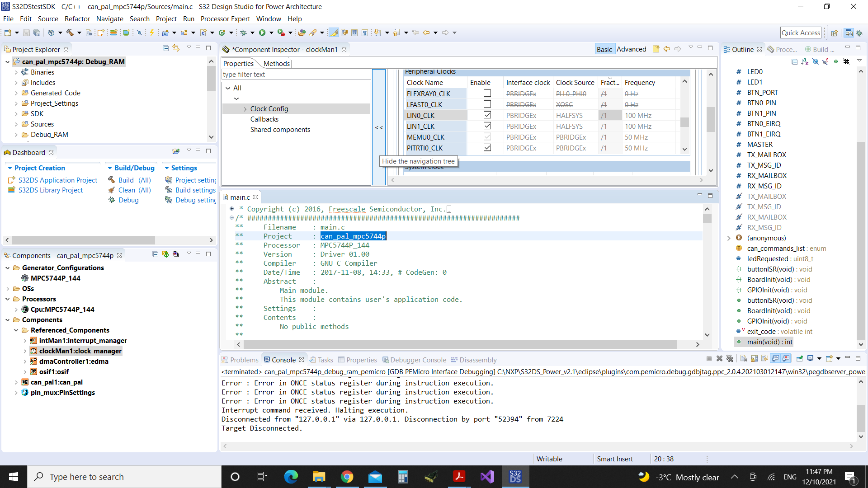Click Remove All Terminated Launches icon
This screenshot has height=488, width=868.
click(x=730, y=359)
